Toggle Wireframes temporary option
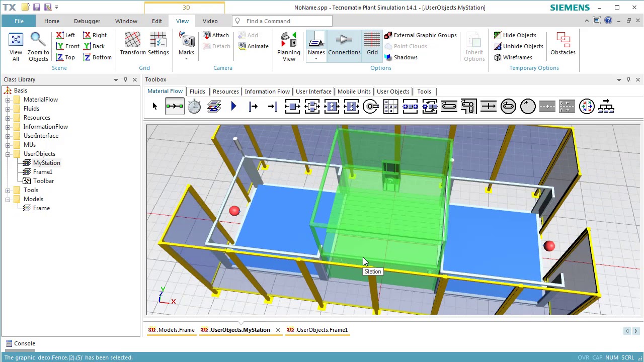Image resolution: width=644 pixels, height=362 pixels. coord(513,57)
